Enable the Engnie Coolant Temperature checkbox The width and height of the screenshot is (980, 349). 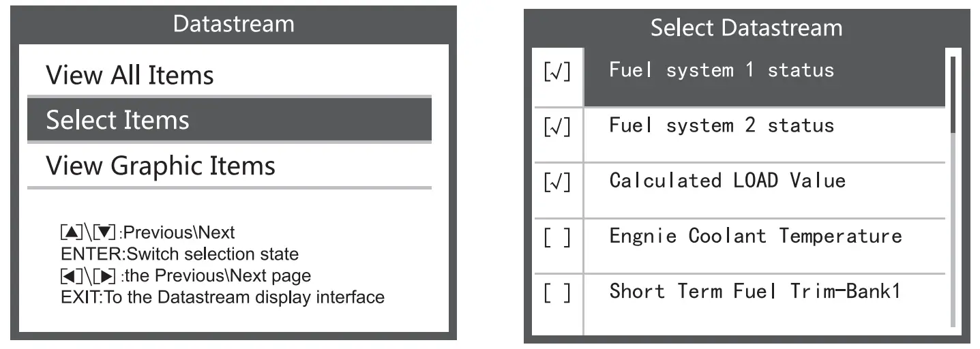(557, 239)
